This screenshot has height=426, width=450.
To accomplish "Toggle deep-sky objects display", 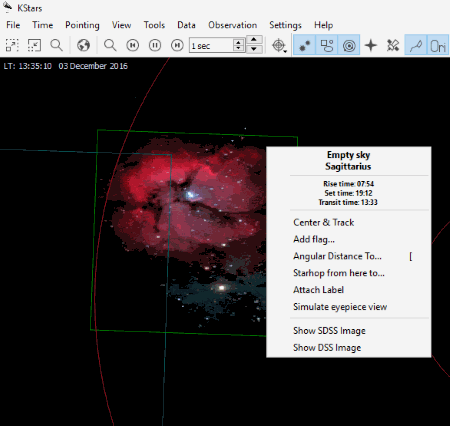I will [327, 45].
